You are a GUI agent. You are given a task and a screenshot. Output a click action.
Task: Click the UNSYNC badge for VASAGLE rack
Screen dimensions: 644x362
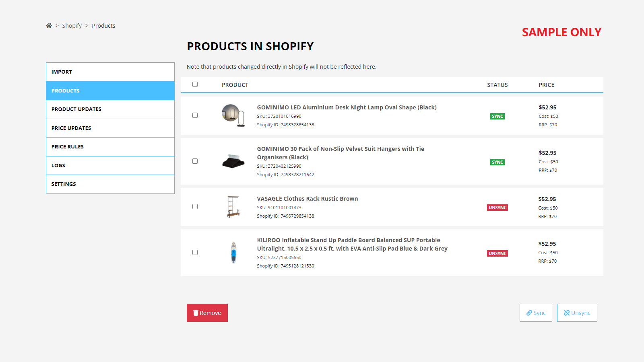pos(497,208)
